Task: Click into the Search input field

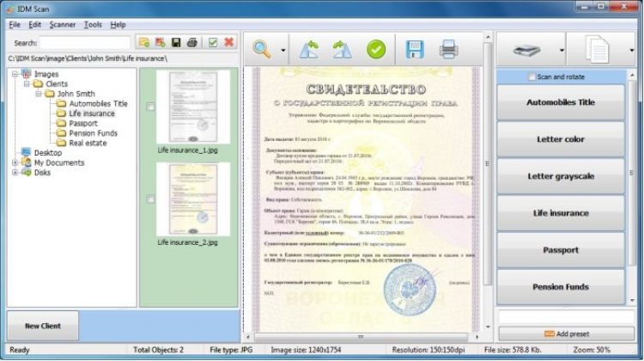Action: 84,42
